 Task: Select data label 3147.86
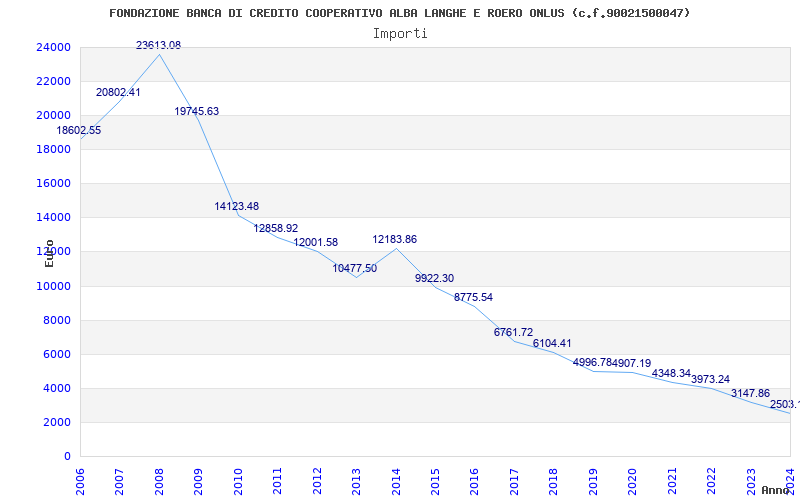tap(750, 393)
